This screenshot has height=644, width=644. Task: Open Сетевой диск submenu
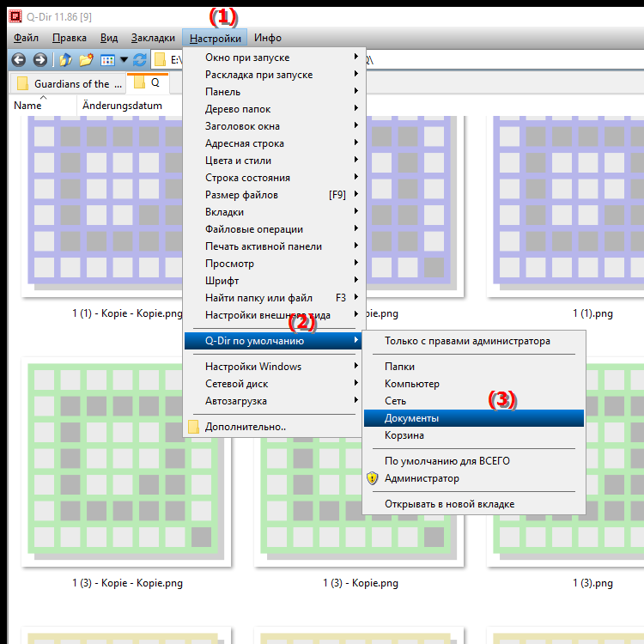click(x=273, y=384)
